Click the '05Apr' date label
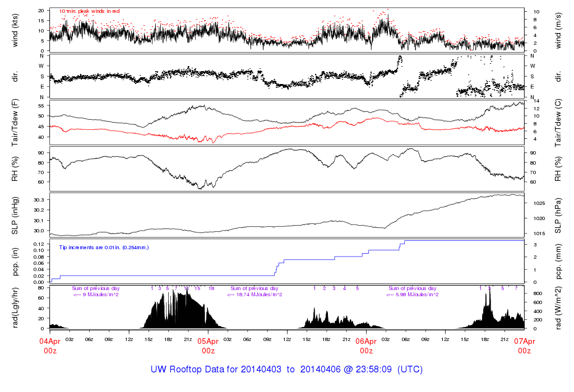 [x=208, y=342]
